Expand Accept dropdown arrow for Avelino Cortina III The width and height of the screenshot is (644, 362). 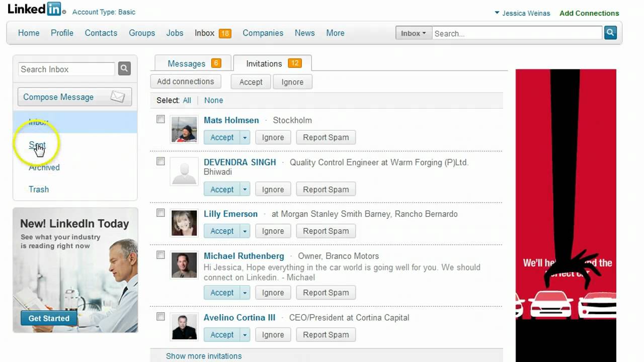(x=245, y=334)
